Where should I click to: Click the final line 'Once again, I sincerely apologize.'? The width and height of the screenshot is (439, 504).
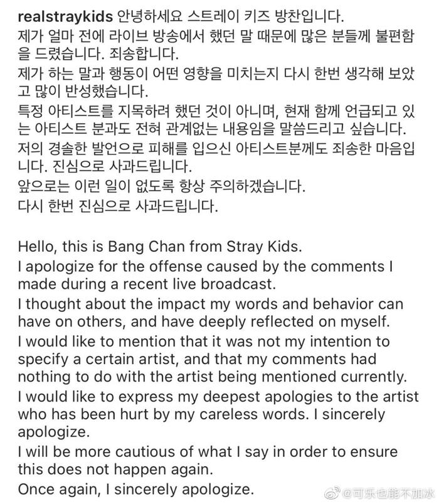click(136, 489)
